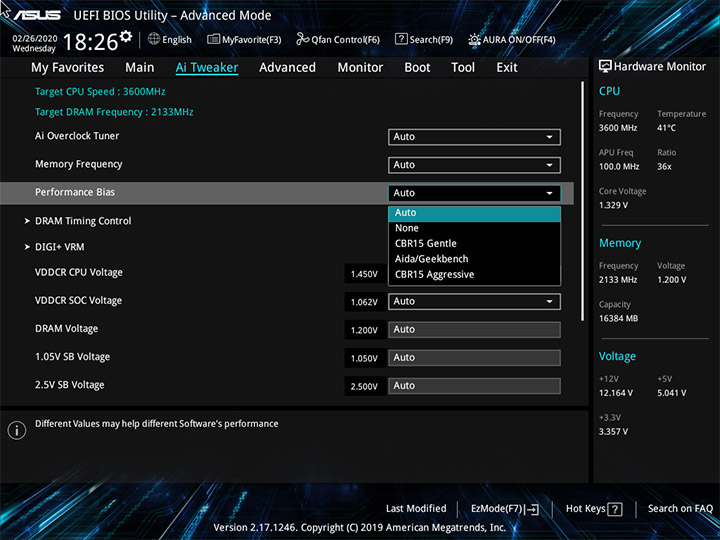Switch to the Main tab

coord(140,68)
